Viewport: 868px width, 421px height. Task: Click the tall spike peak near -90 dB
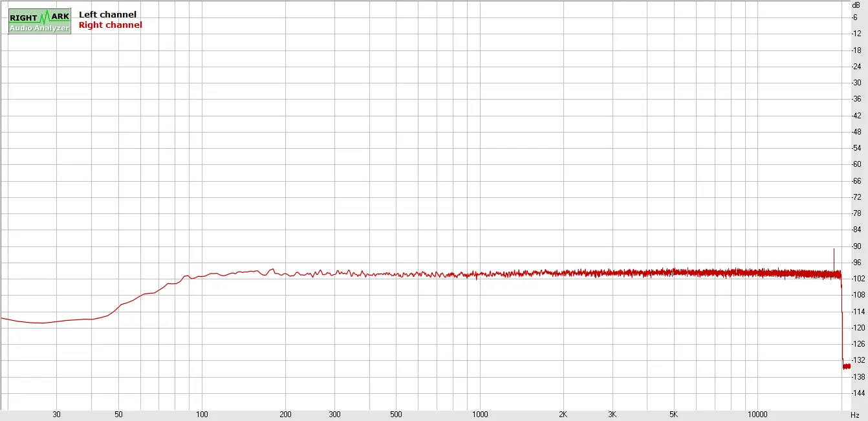point(834,250)
